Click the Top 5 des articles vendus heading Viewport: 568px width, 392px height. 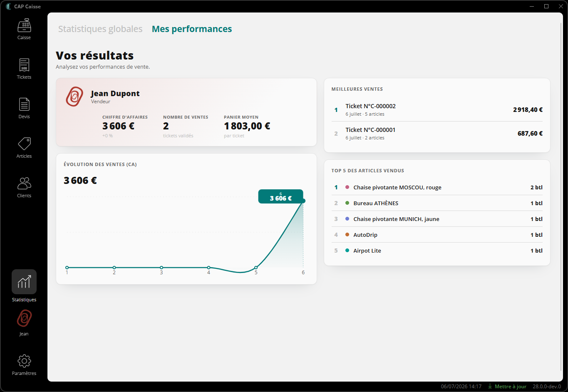368,171
